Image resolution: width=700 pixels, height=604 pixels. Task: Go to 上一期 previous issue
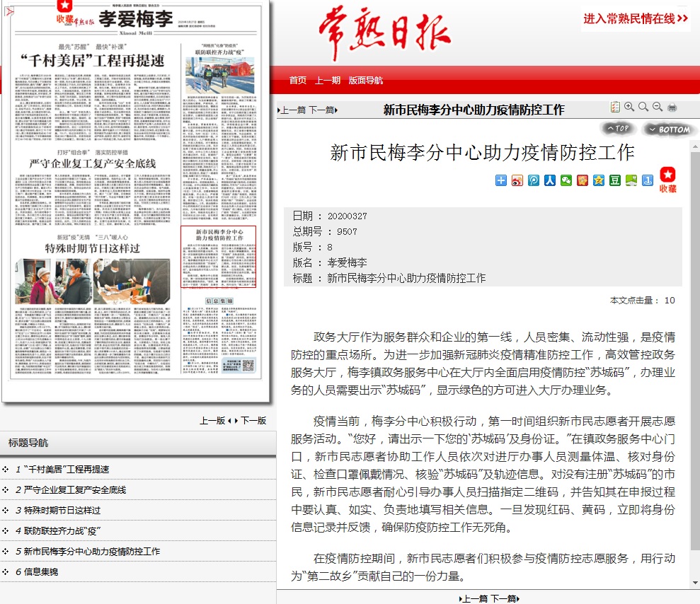328,81
